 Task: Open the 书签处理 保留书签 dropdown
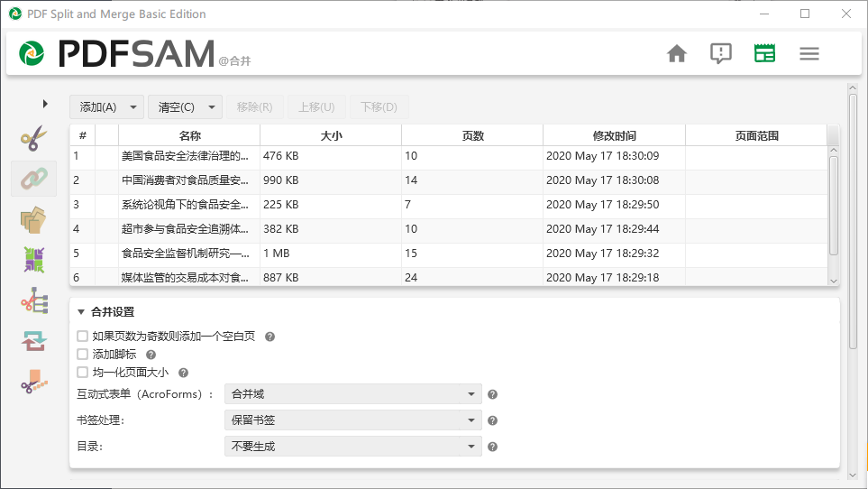pyautogui.click(x=353, y=420)
